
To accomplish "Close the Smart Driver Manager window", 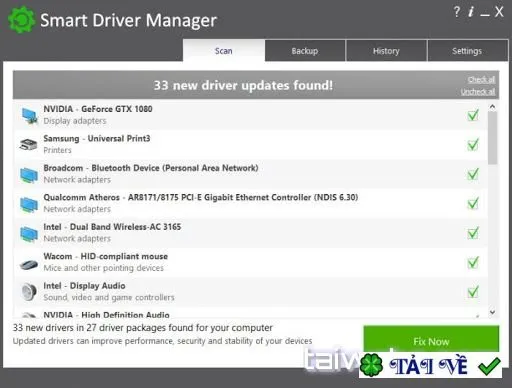I will point(499,12).
